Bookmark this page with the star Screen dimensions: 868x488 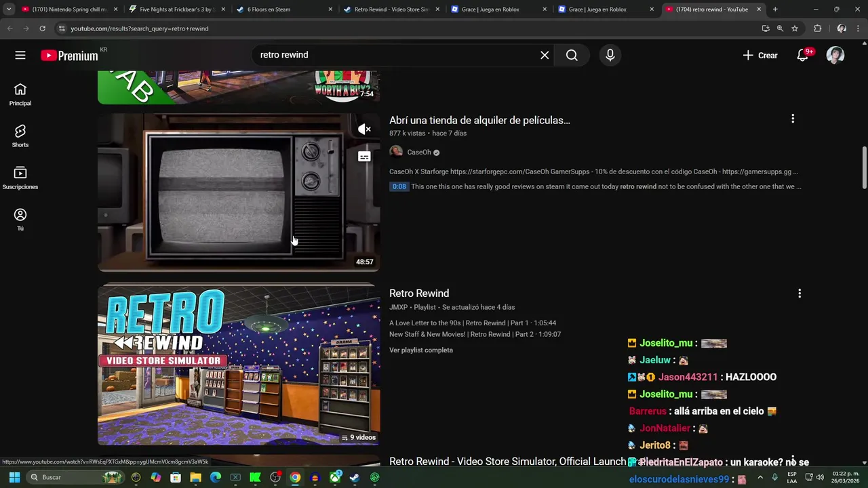(795, 28)
